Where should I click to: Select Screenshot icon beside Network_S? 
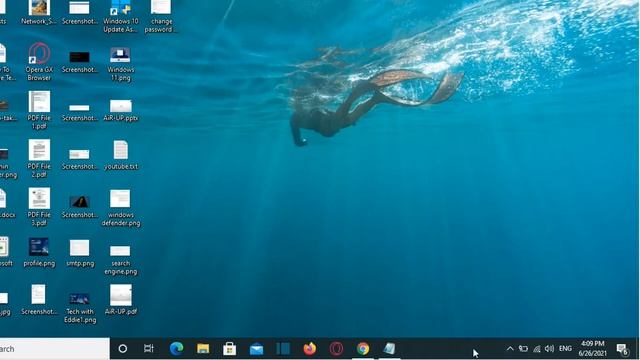(x=80, y=13)
